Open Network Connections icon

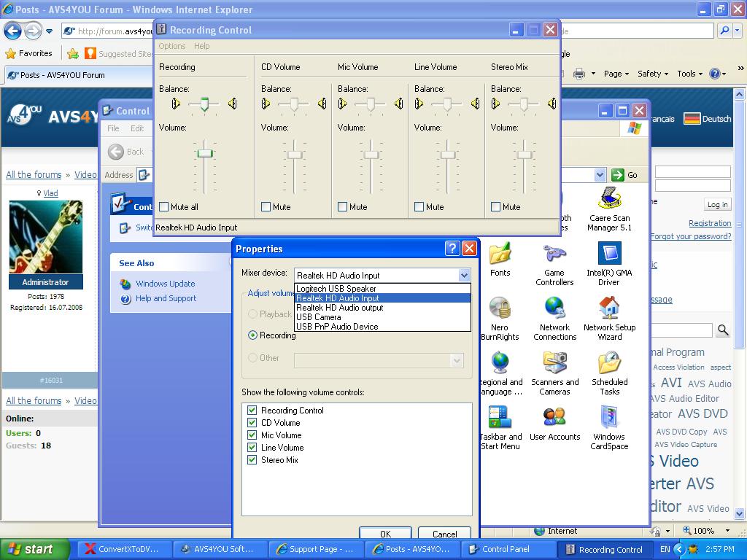(x=554, y=308)
